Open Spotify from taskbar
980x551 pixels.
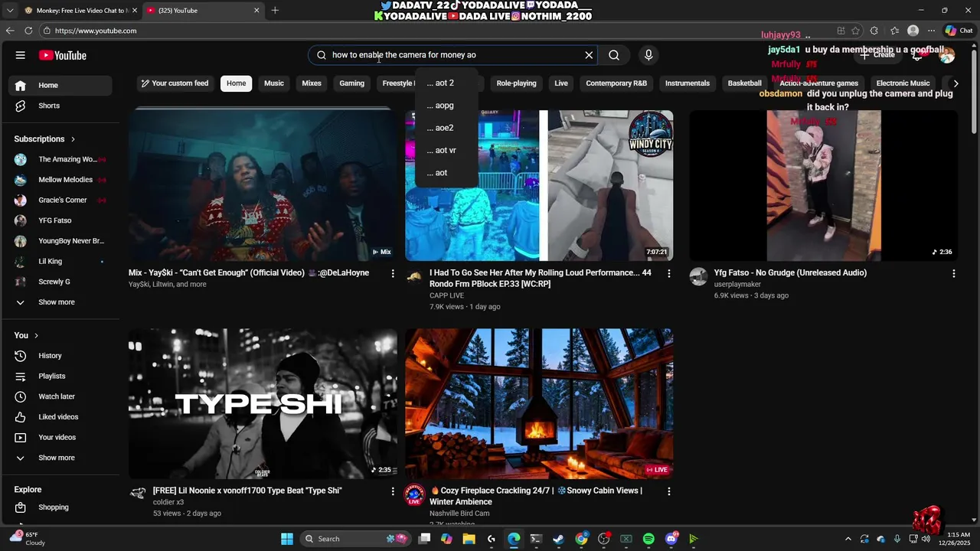coord(648,539)
